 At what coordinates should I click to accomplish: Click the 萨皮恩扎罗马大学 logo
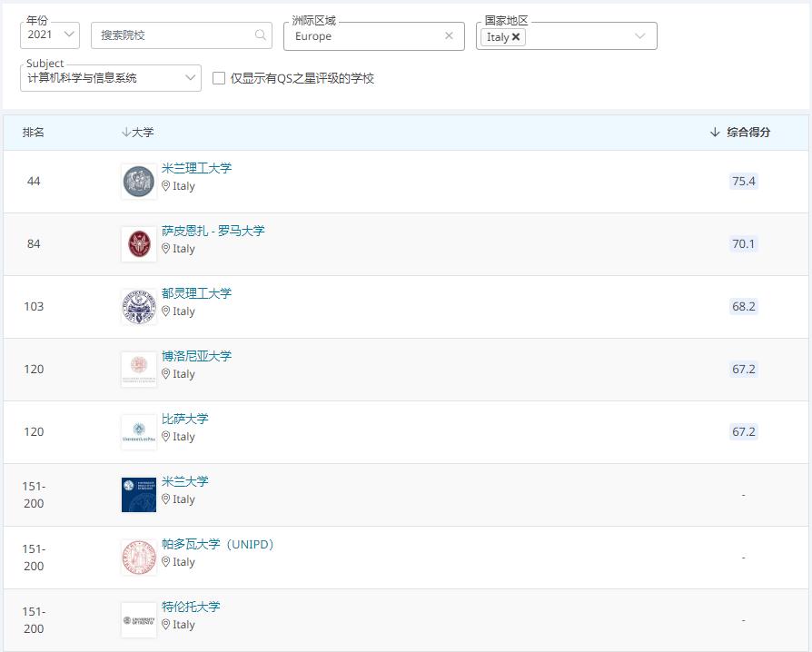pos(139,244)
